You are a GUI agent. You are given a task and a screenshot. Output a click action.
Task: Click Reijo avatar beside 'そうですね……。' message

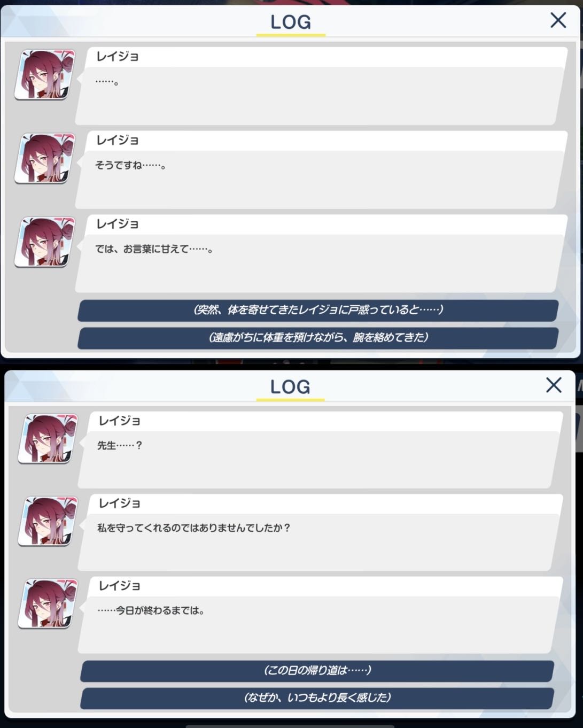[45, 159]
